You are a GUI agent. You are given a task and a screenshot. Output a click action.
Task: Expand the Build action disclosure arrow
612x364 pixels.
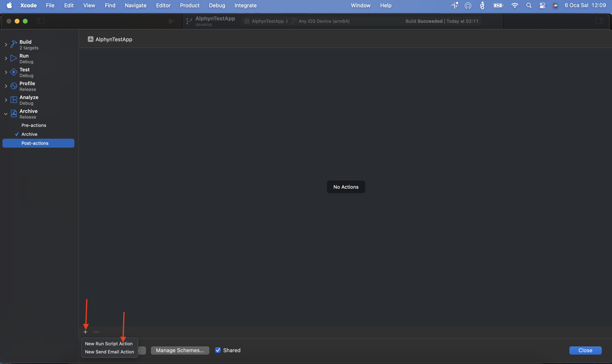coord(6,45)
